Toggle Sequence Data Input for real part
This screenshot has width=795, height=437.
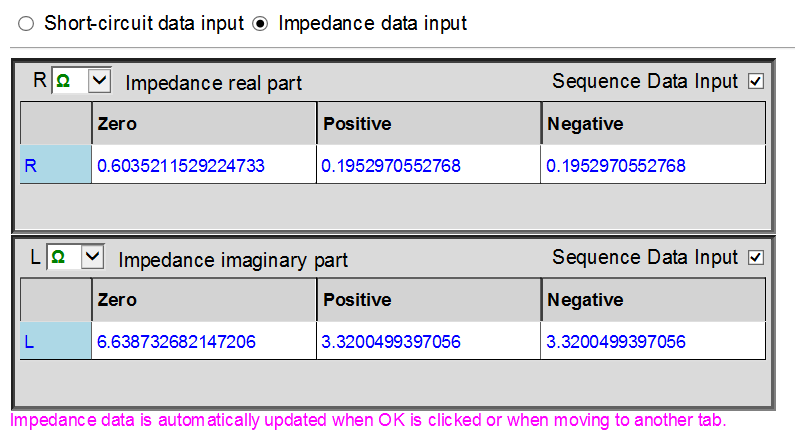coord(756,81)
